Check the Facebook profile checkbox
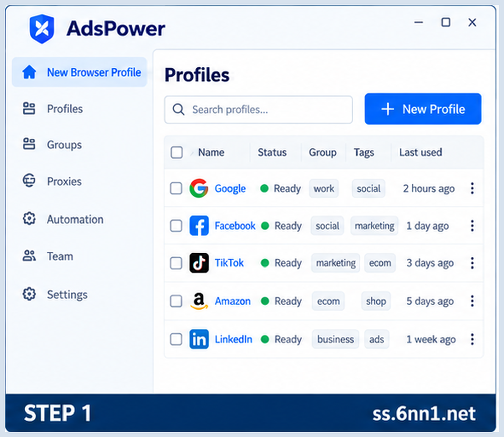The image size is (504, 437). click(x=176, y=226)
